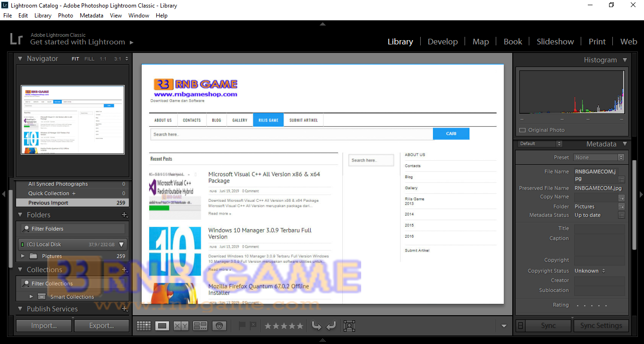
Task: Open Local Disk volume dropdown arrow
Action: (121, 245)
